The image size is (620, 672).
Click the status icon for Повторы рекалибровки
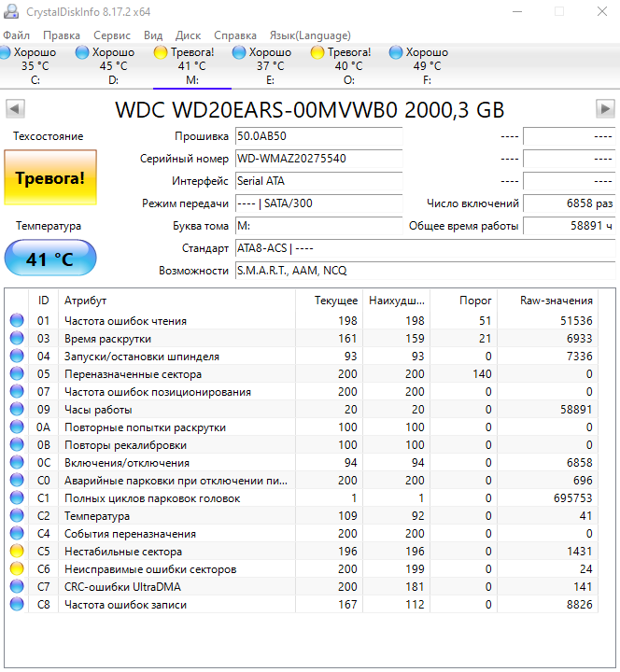coord(17,444)
